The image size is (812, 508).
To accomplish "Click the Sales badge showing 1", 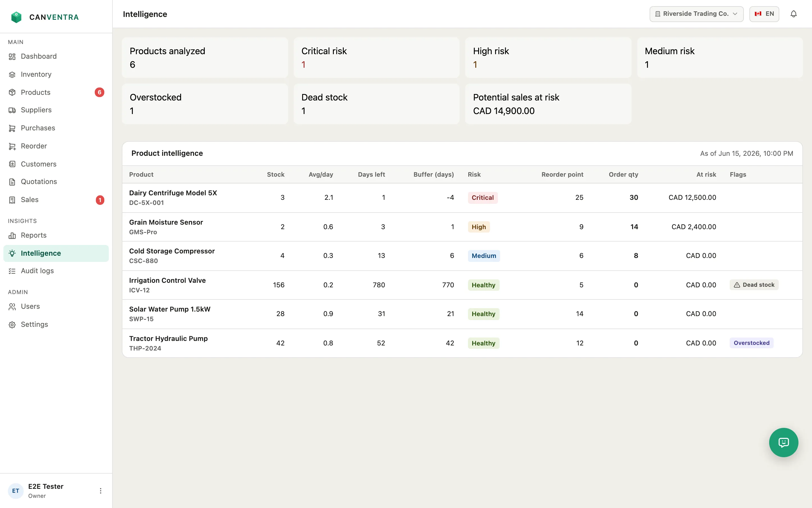I will (100, 200).
